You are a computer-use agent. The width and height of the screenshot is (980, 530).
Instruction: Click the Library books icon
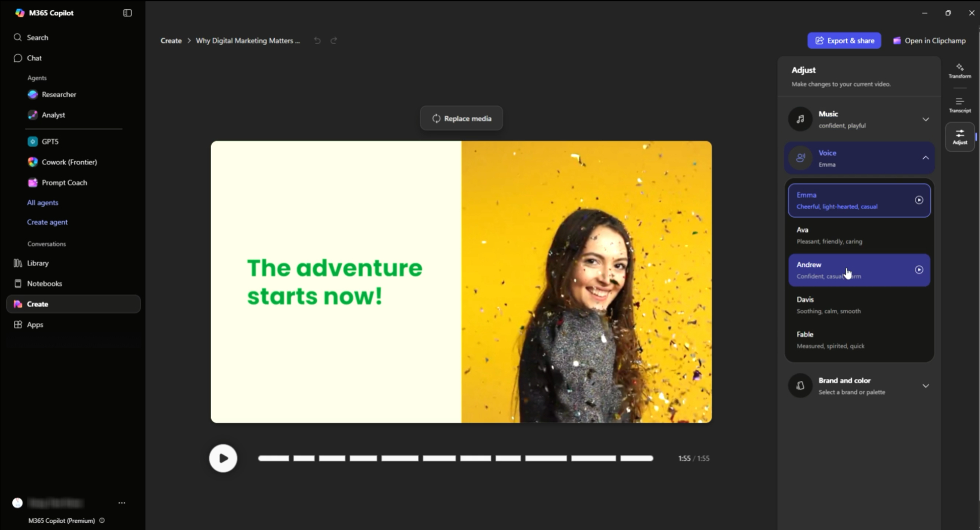pyautogui.click(x=18, y=263)
